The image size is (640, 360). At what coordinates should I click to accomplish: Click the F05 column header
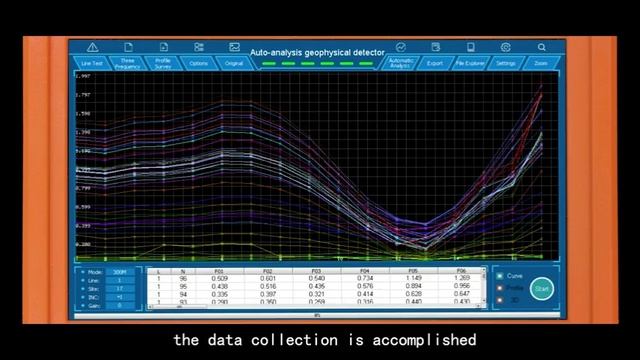tap(413, 271)
